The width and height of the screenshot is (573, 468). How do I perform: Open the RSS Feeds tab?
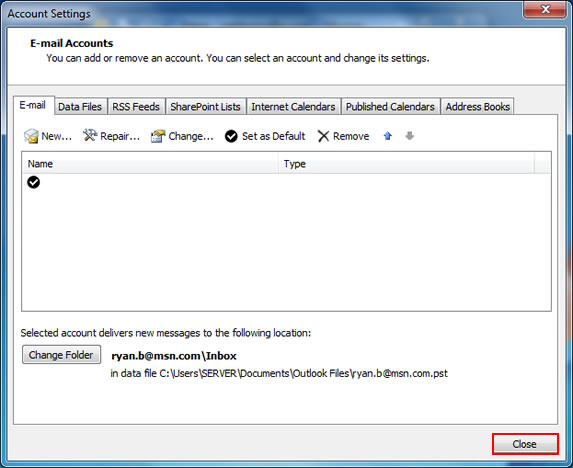point(136,107)
